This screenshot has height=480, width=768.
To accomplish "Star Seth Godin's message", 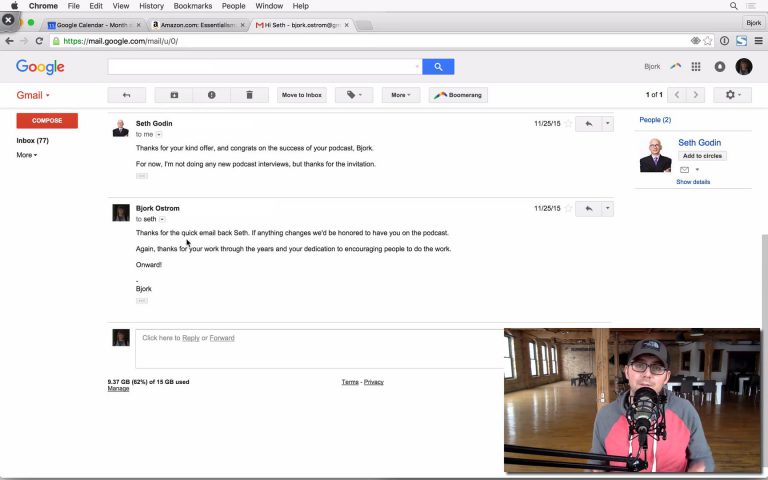I will pos(568,123).
